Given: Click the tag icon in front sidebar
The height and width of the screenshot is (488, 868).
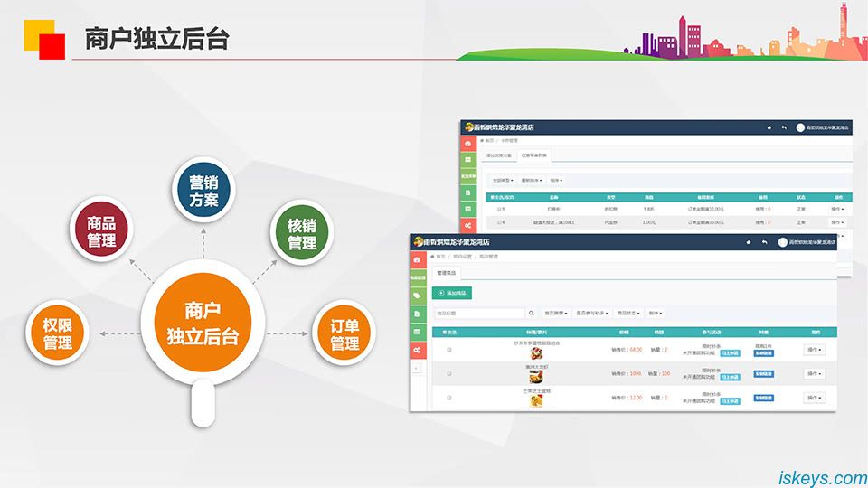Looking at the screenshot, I should point(417,296).
